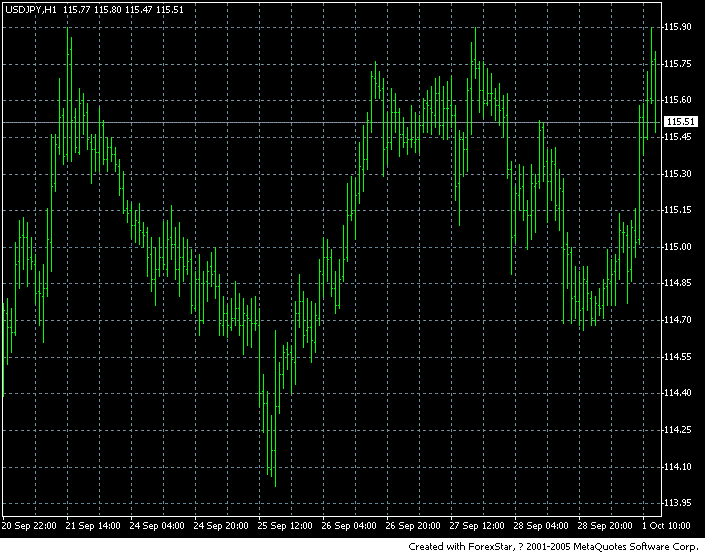Click the 114.40 price axis label
The image size is (705, 554).
coord(678,393)
